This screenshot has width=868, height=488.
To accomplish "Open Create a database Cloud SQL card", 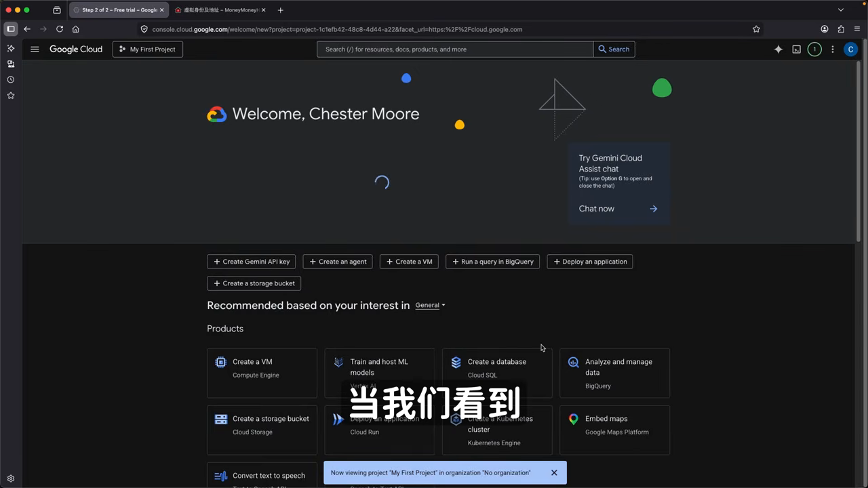I will pyautogui.click(x=497, y=373).
